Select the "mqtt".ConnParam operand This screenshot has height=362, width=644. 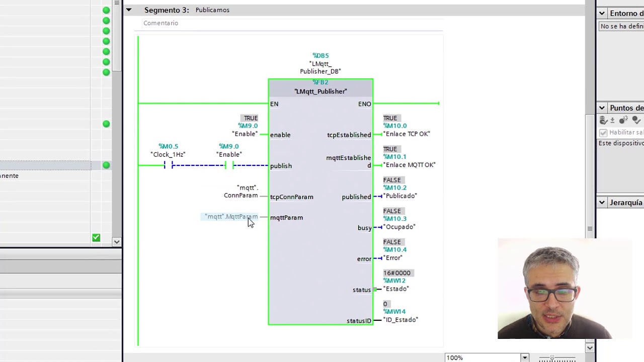click(x=241, y=192)
